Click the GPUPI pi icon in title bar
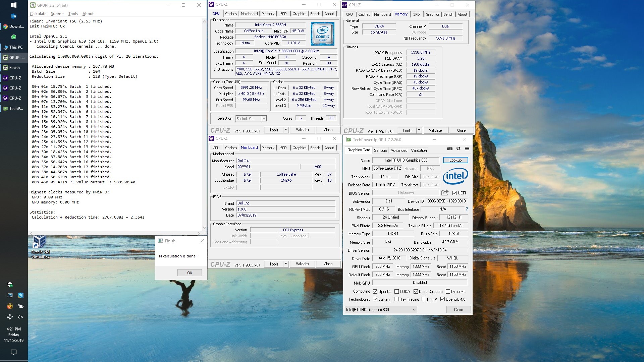Screen dimensions: 644x362 [x=33, y=5]
